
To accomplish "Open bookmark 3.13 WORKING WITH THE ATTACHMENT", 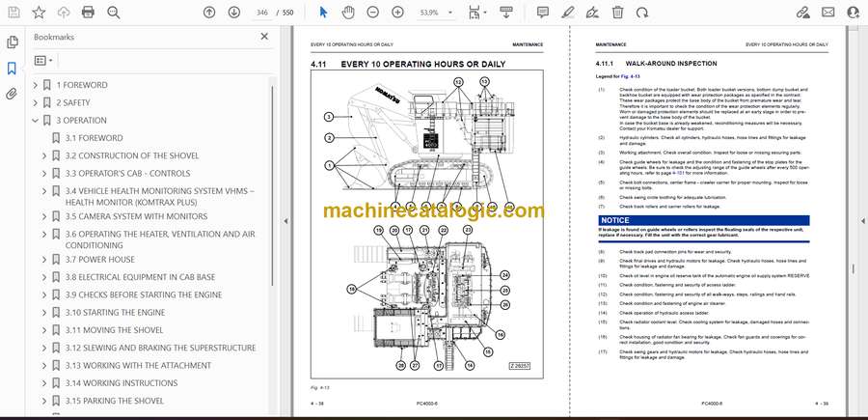I will (x=138, y=366).
